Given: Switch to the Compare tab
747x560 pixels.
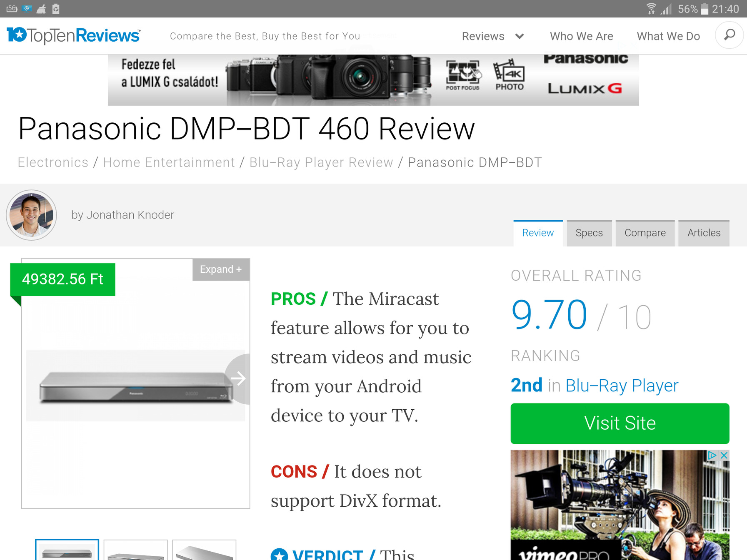Looking at the screenshot, I should [x=645, y=233].
